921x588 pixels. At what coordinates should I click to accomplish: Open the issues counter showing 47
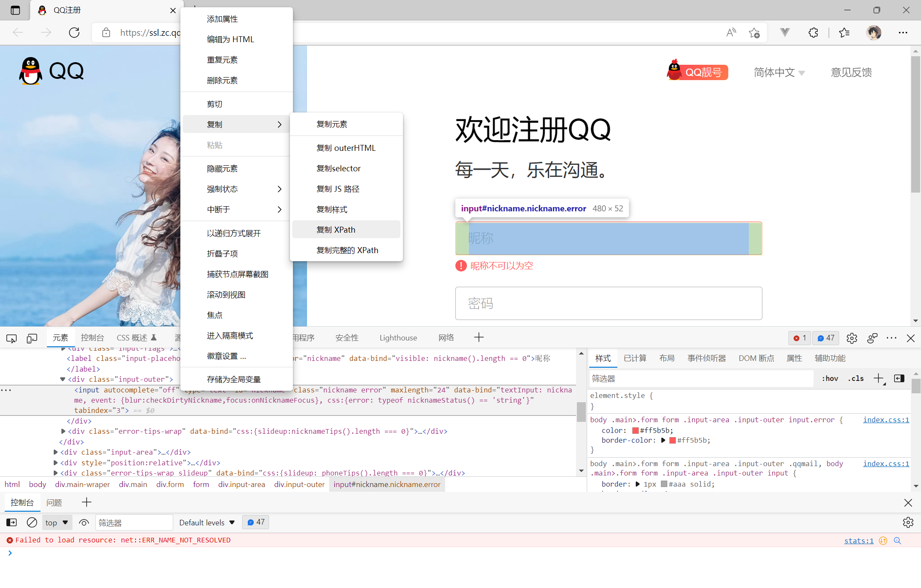point(825,338)
